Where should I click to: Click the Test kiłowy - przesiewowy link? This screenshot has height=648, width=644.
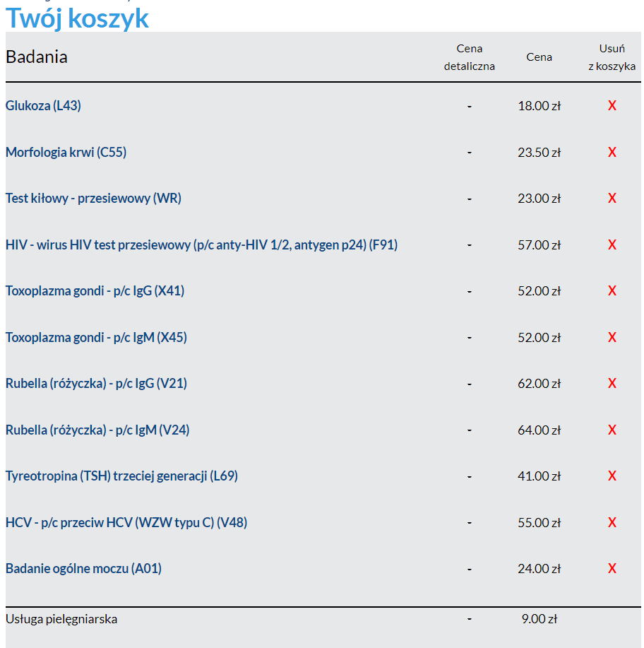(93, 199)
